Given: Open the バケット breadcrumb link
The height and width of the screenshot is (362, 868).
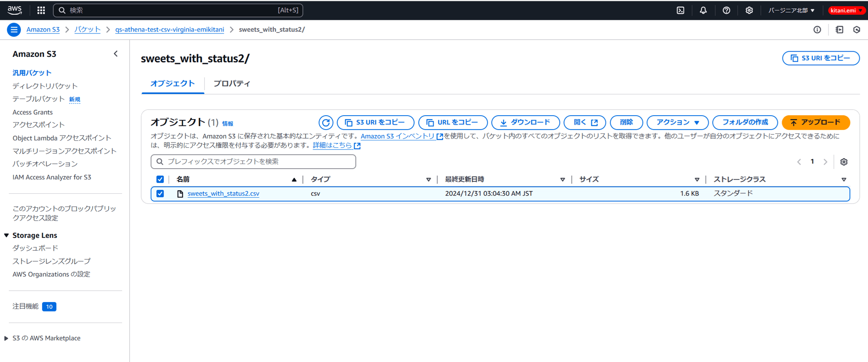Looking at the screenshot, I should pos(87,30).
